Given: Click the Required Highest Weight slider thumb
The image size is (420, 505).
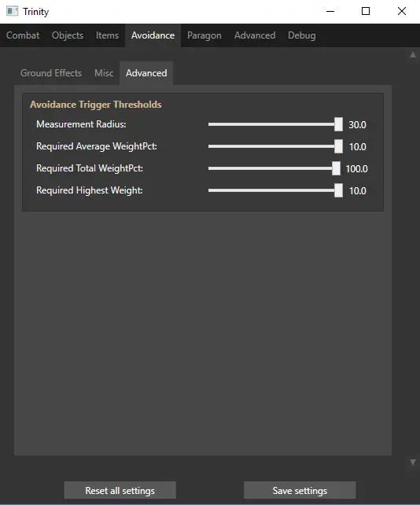Looking at the screenshot, I should click(x=338, y=190).
